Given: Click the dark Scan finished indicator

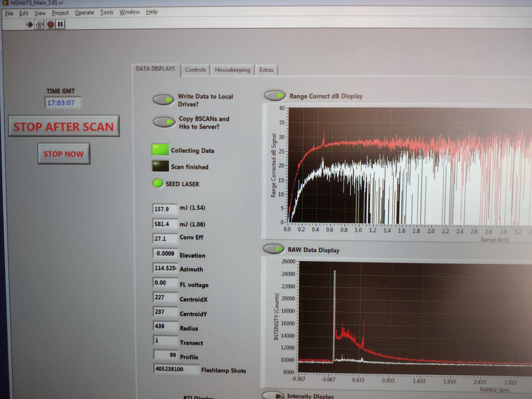Looking at the screenshot, I should (x=160, y=166).
